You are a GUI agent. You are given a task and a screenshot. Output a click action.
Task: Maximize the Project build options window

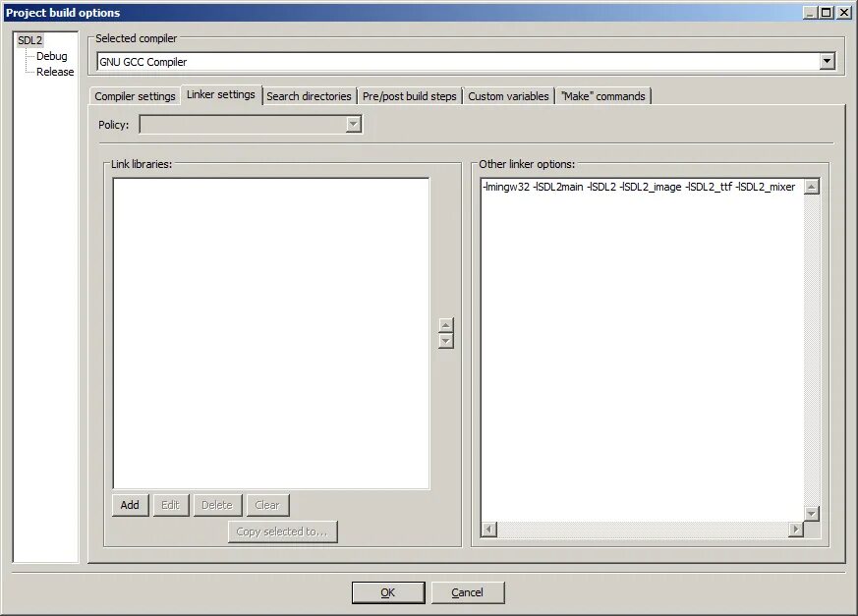[x=827, y=13]
